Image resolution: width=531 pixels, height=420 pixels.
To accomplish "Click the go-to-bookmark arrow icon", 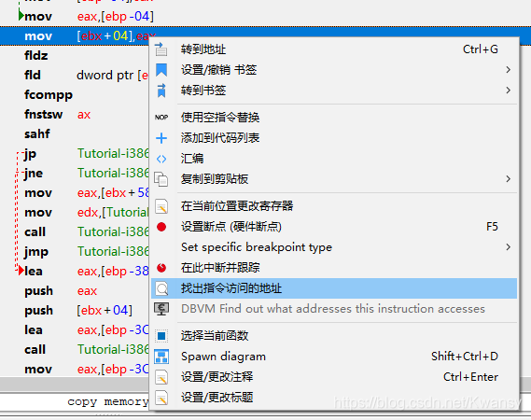I will pyautogui.click(x=161, y=91).
